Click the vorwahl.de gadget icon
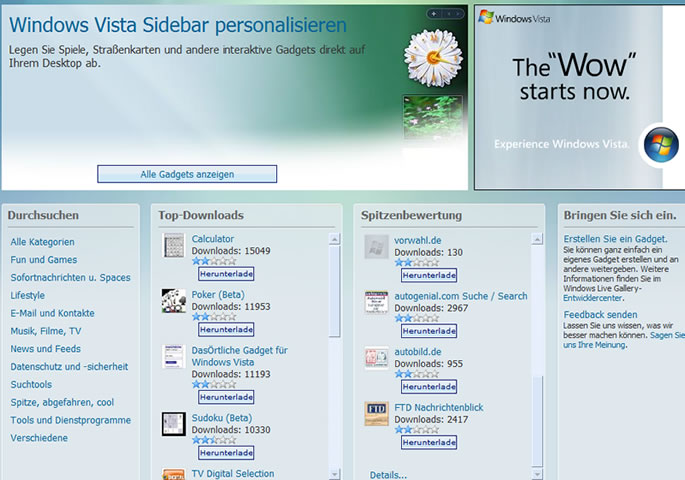The image size is (685, 480). coord(376,247)
